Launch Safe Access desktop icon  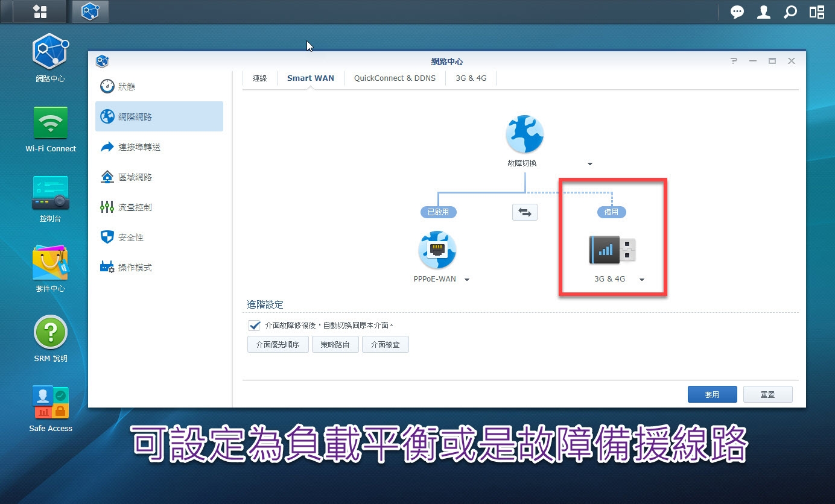(x=51, y=409)
